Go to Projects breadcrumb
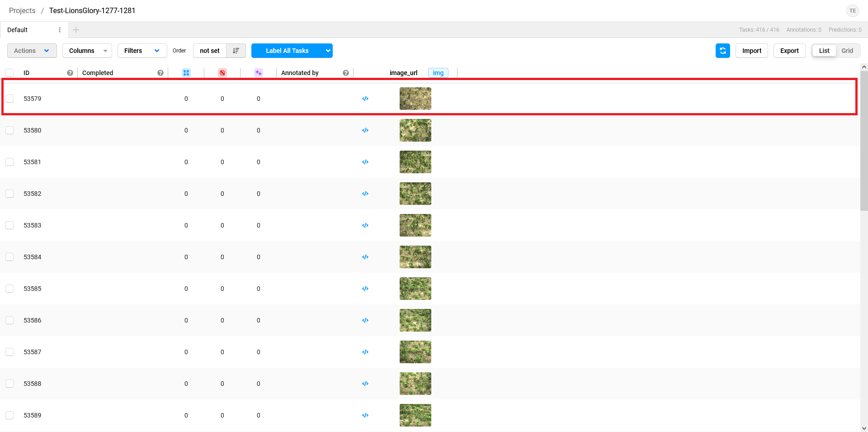Viewport: 868px width, 432px height. 22,10
